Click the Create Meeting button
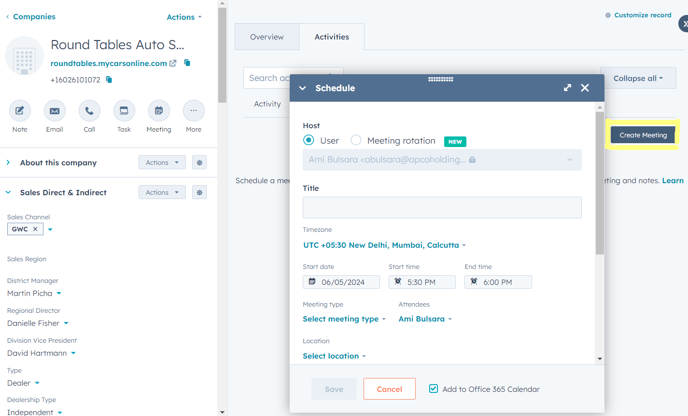688x416 pixels. click(642, 135)
